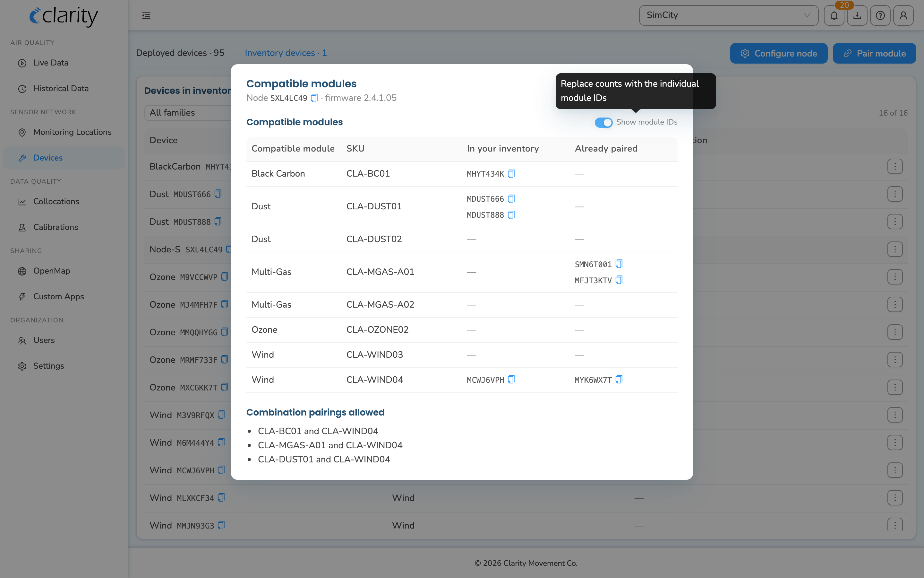Image resolution: width=924 pixels, height=578 pixels.
Task: Open actions menu for Wind MLXKCF34 row
Action: click(895, 498)
